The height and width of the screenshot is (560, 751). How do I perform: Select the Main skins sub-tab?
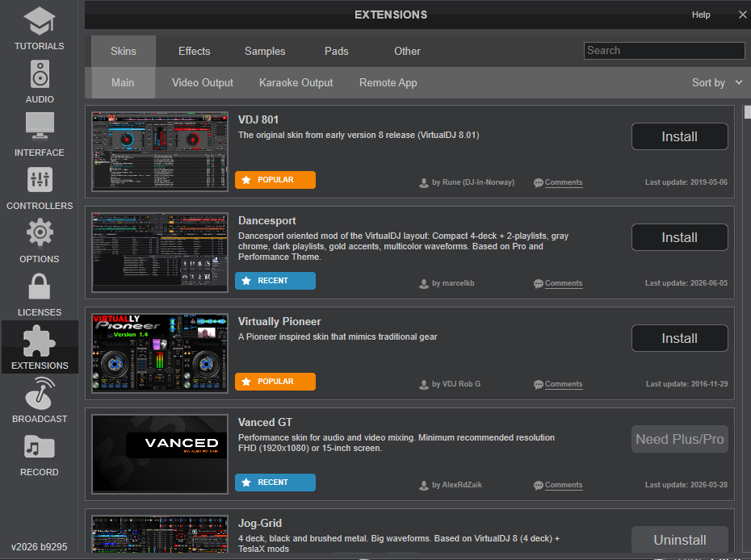(123, 83)
